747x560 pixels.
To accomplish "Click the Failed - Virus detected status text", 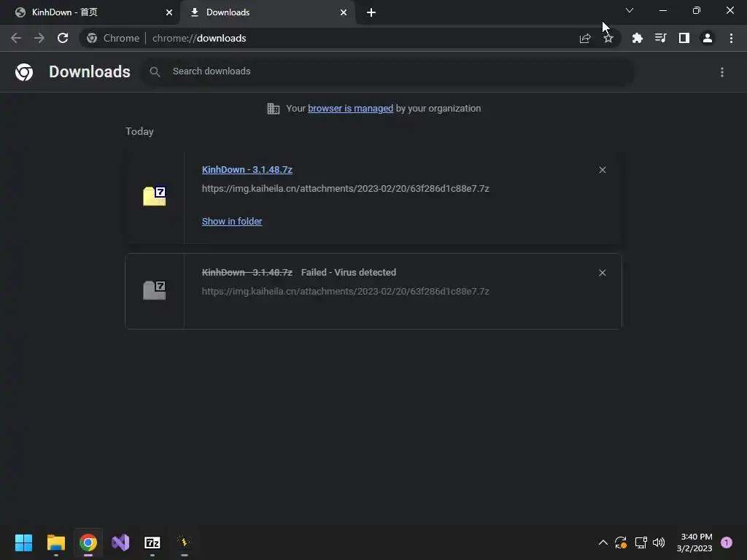I will 349,273.
